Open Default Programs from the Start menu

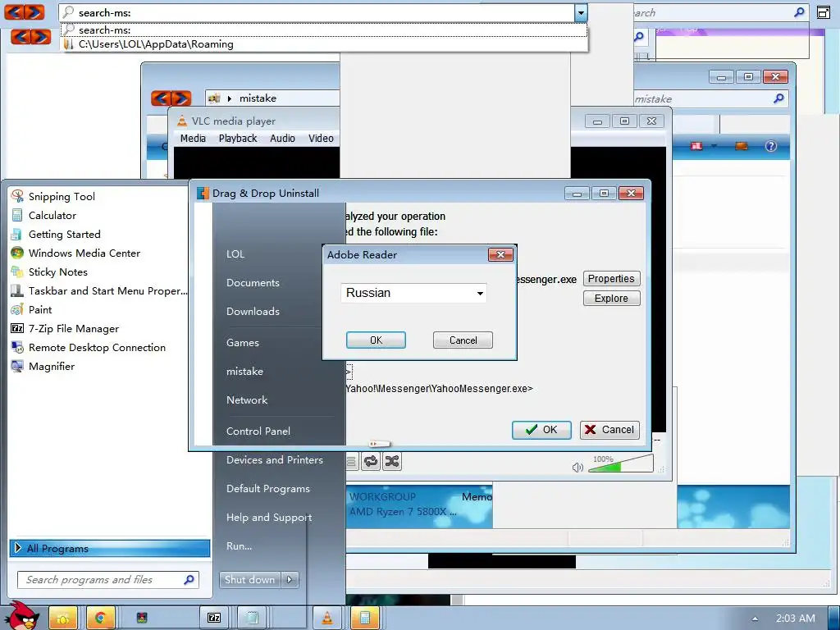pyautogui.click(x=268, y=489)
